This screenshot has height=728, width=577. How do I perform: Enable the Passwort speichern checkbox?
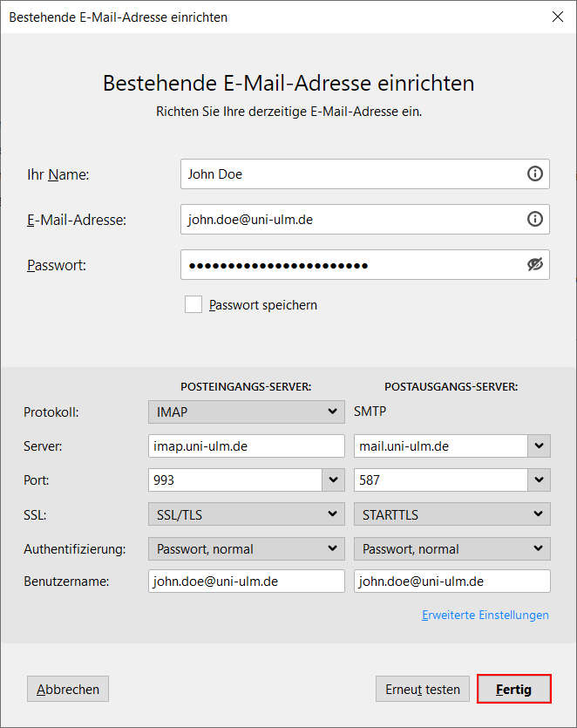(193, 305)
